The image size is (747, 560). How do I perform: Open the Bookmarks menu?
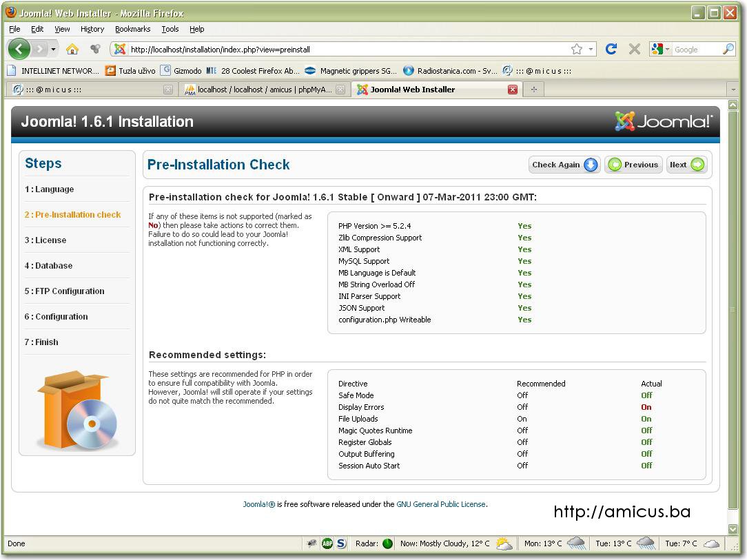click(132, 29)
